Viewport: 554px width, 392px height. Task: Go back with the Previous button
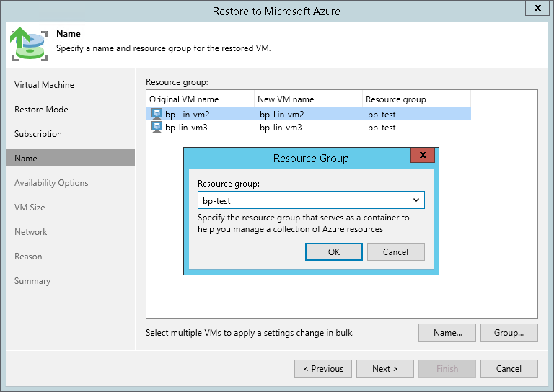[x=323, y=369]
